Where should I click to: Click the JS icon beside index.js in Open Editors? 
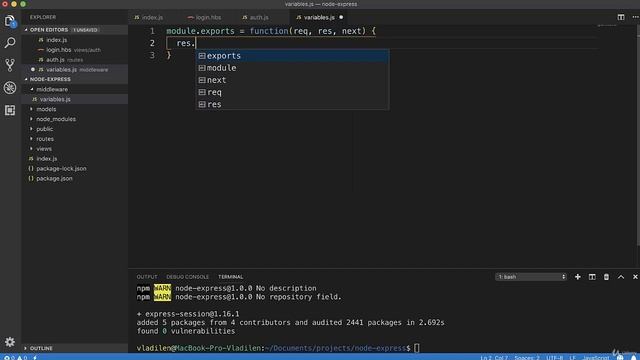(x=41, y=40)
